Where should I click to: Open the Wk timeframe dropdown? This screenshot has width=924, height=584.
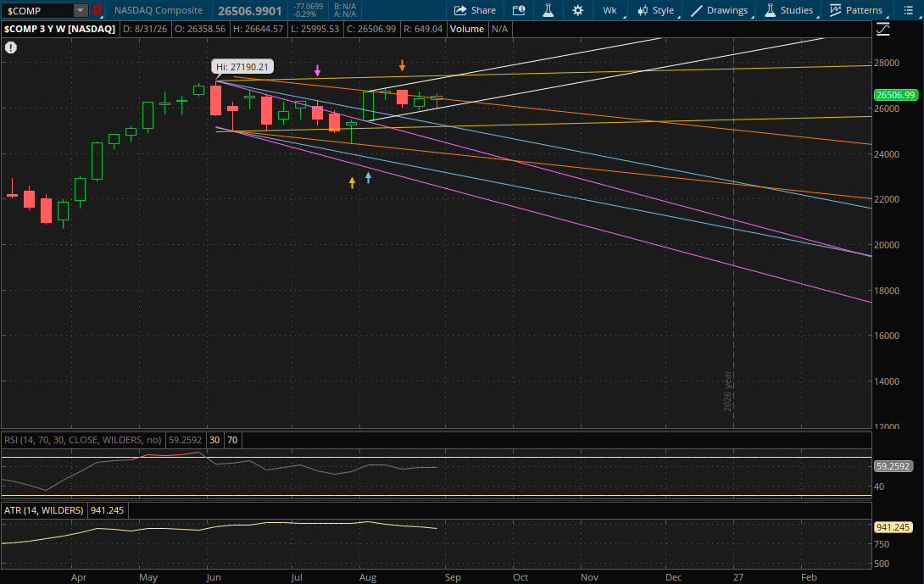610,10
